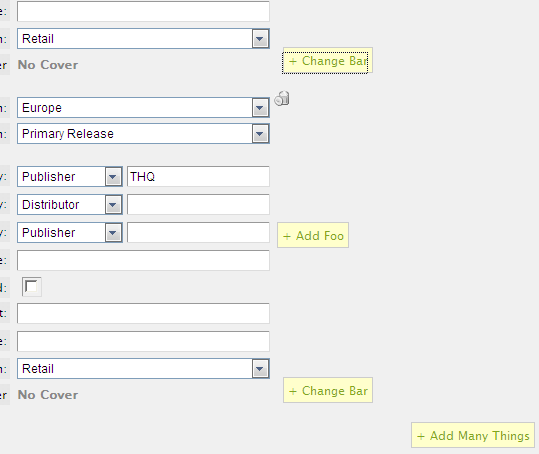Expand the Distributor role dropdown
The width and height of the screenshot is (539, 454).
[70, 205]
